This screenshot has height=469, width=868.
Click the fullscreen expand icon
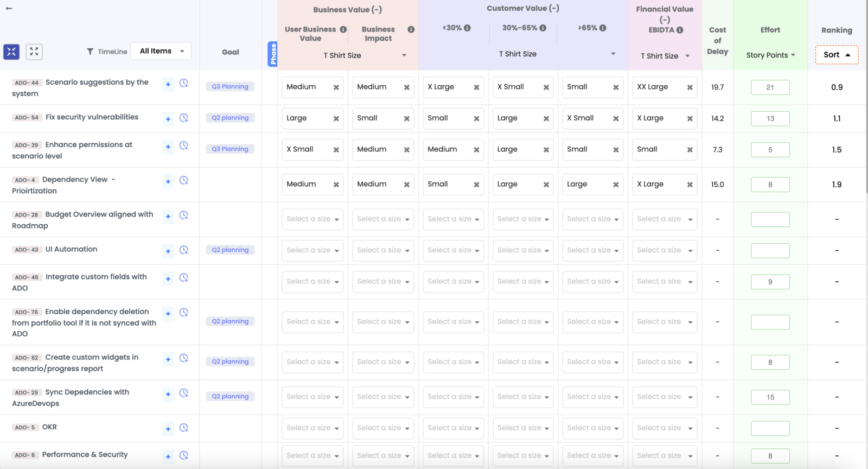(x=34, y=52)
